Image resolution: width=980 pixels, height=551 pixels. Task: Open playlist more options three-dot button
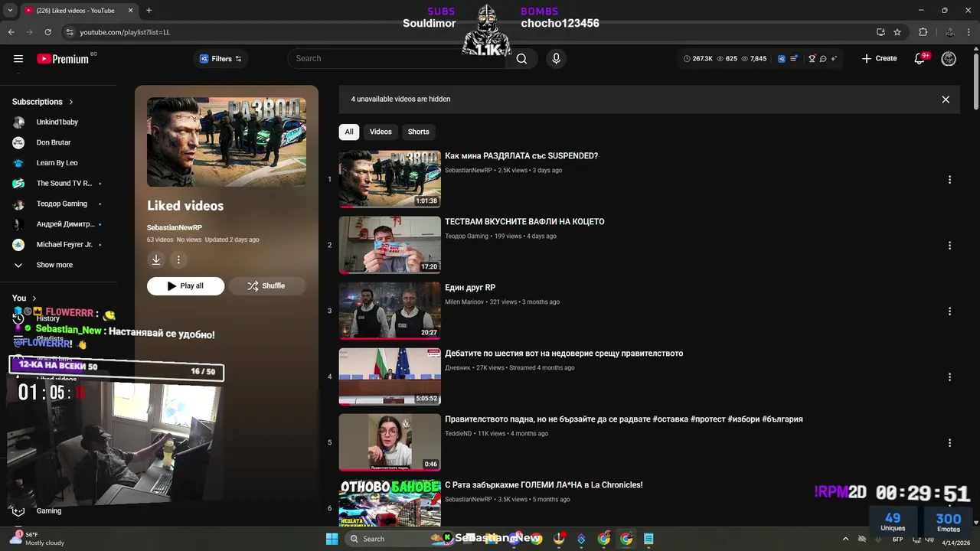click(x=178, y=259)
